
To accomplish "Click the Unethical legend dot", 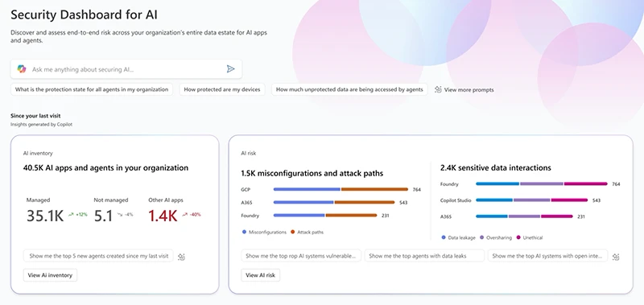I will [x=518, y=237].
